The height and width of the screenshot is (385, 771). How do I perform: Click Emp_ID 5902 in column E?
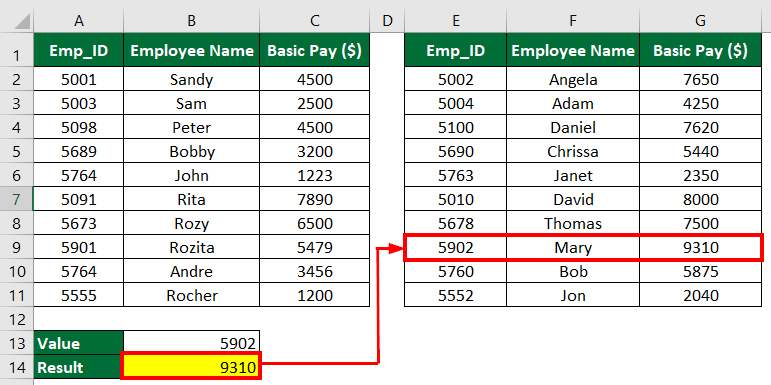click(455, 248)
